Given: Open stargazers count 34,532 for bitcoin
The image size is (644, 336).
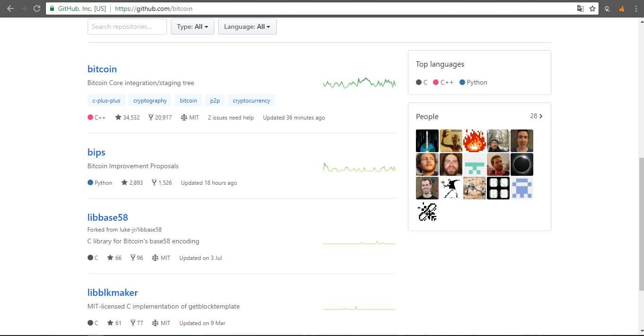Looking at the screenshot, I should click(x=127, y=118).
